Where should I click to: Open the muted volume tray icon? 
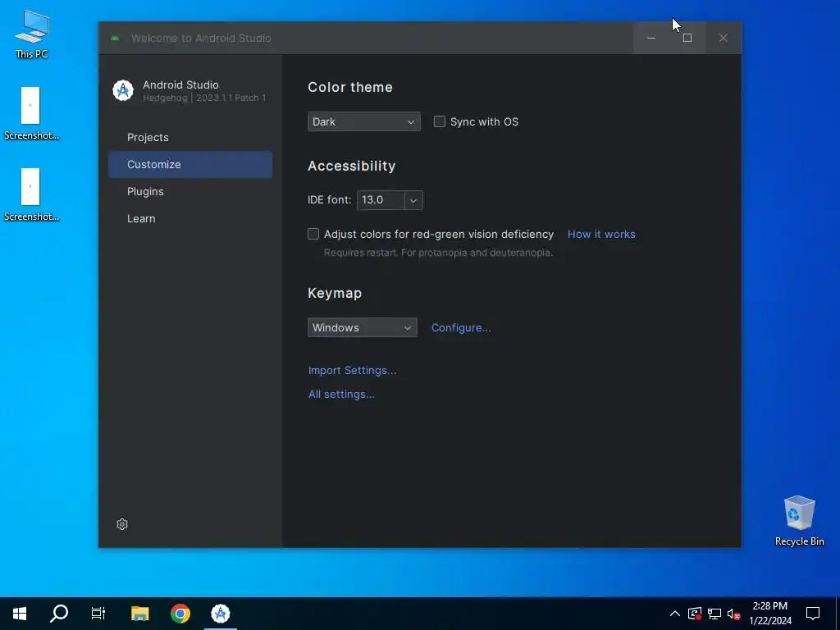point(733,614)
